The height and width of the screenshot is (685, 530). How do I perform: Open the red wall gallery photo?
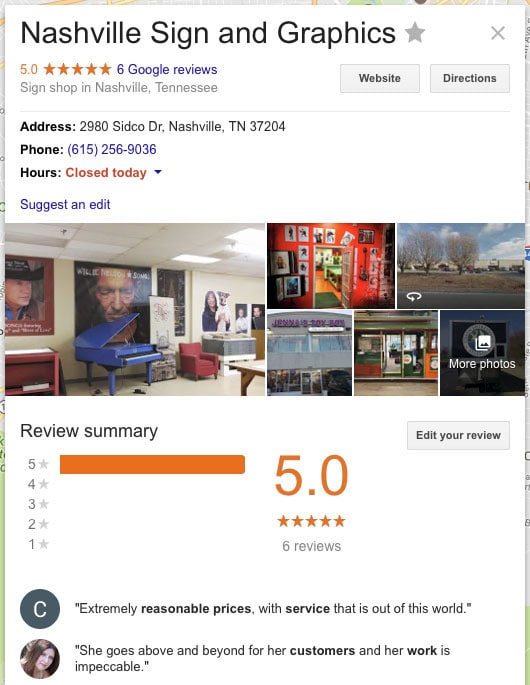(x=331, y=266)
